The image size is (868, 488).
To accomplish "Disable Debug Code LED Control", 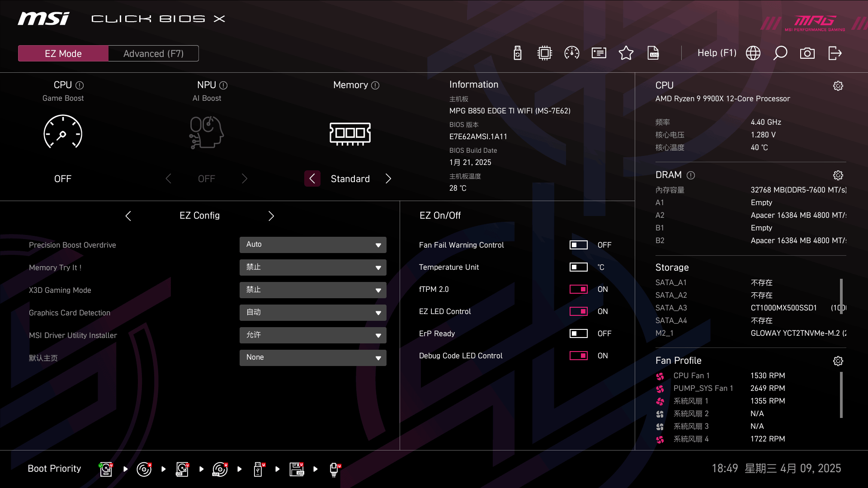I will [x=579, y=356].
